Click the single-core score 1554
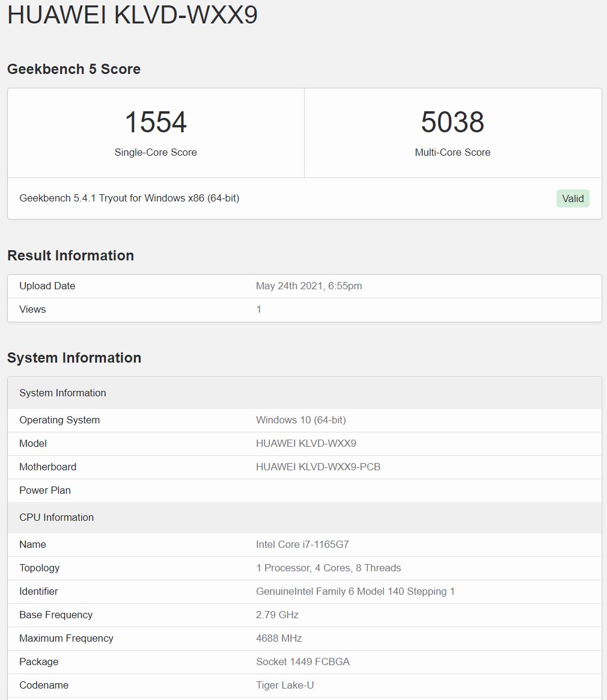 (156, 122)
